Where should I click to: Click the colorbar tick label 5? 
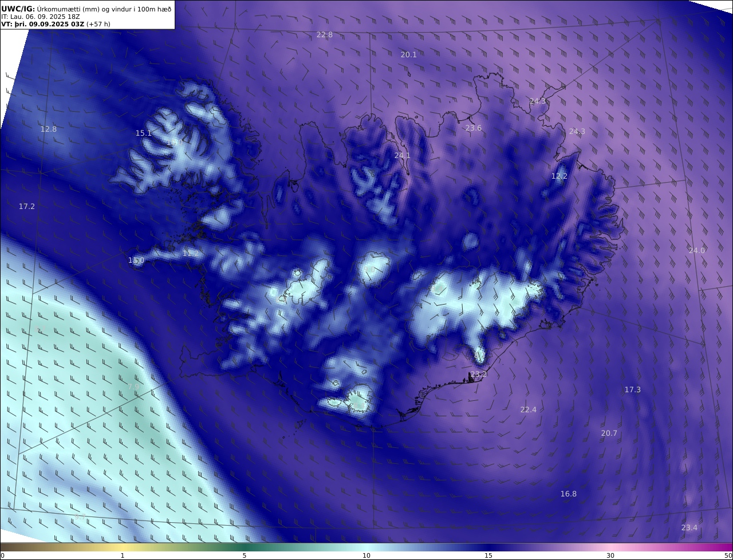click(x=245, y=556)
